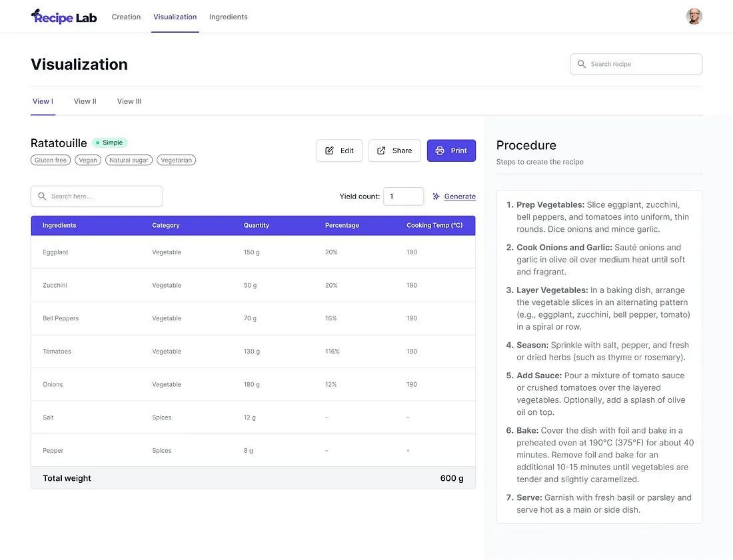Image resolution: width=733 pixels, height=560 pixels.
Task: Open the Ingredients page
Action: pos(228,17)
